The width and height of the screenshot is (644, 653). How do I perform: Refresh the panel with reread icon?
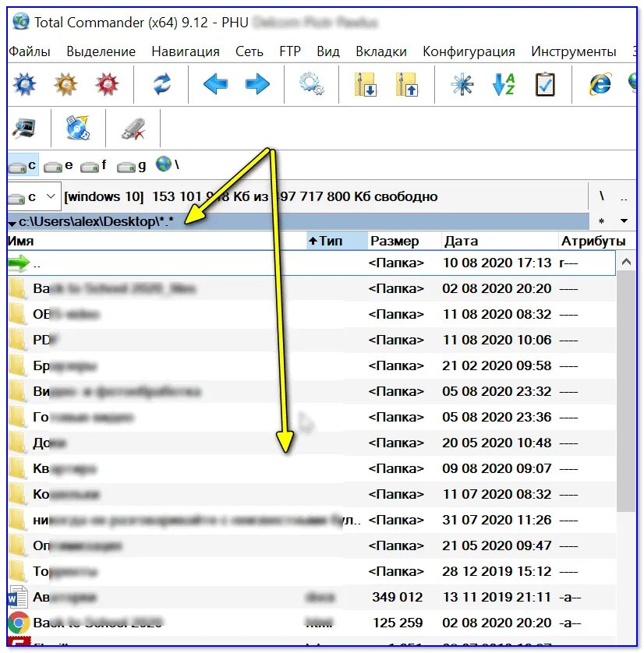click(x=161, y=84)
